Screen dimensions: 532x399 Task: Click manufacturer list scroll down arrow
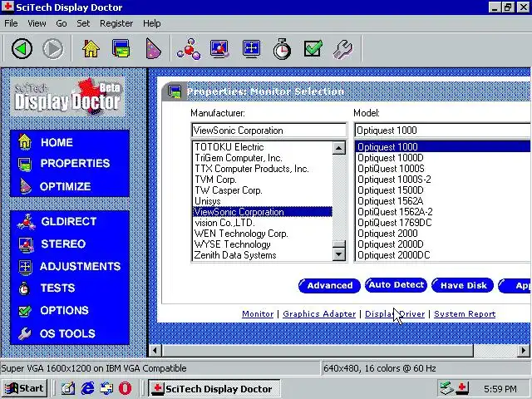coord(339,254)
